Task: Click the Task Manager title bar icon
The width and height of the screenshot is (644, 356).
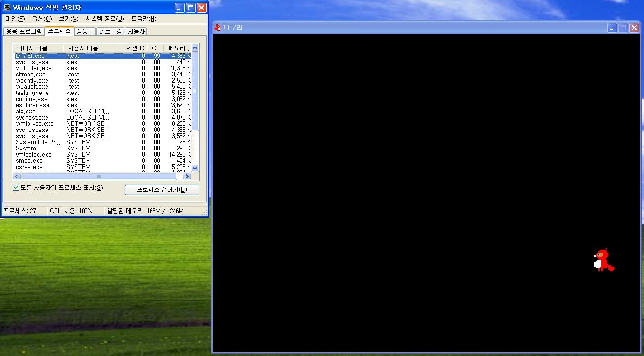Action: point(8,8)
